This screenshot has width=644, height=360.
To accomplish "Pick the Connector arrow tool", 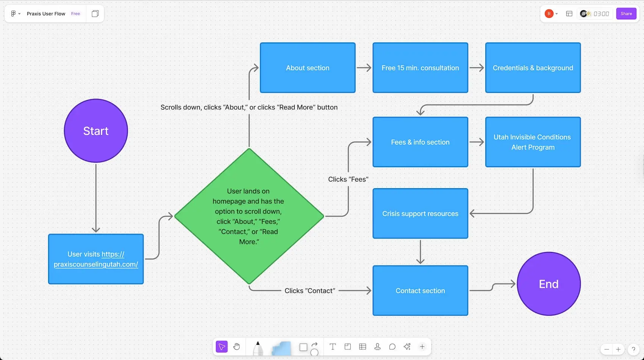I will point(315,346).
